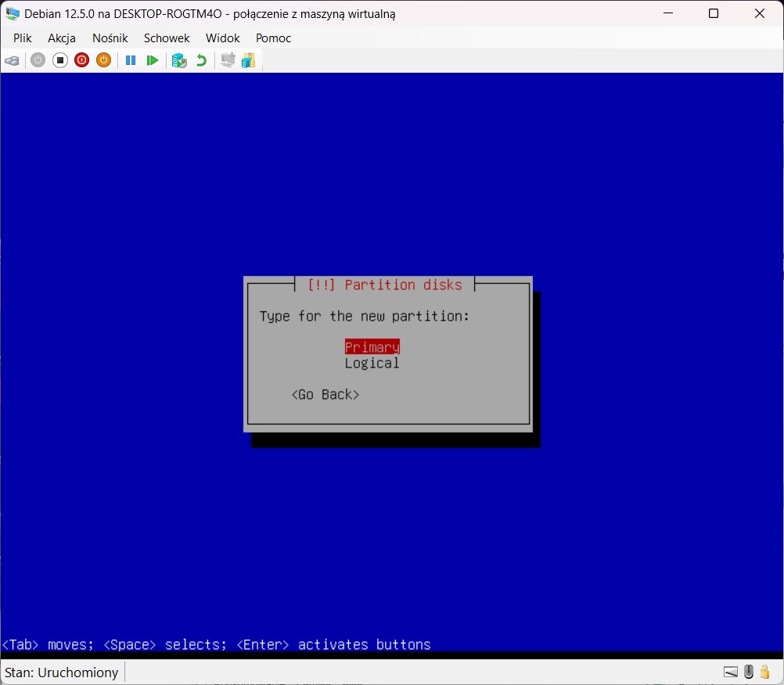Viewport: 784px width, 685px height.
Task: Minimize the VM connection window
Action: coord(668,13)
